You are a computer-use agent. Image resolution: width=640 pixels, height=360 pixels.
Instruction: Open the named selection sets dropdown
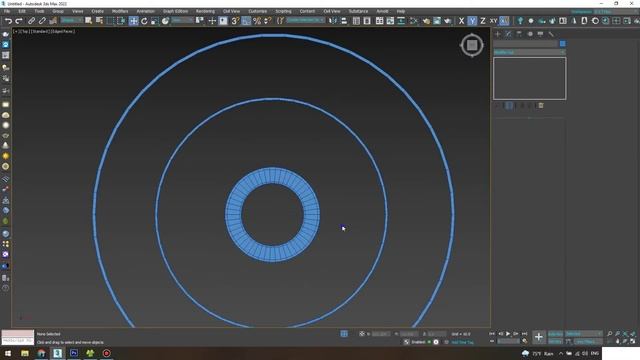coord(305,20)
